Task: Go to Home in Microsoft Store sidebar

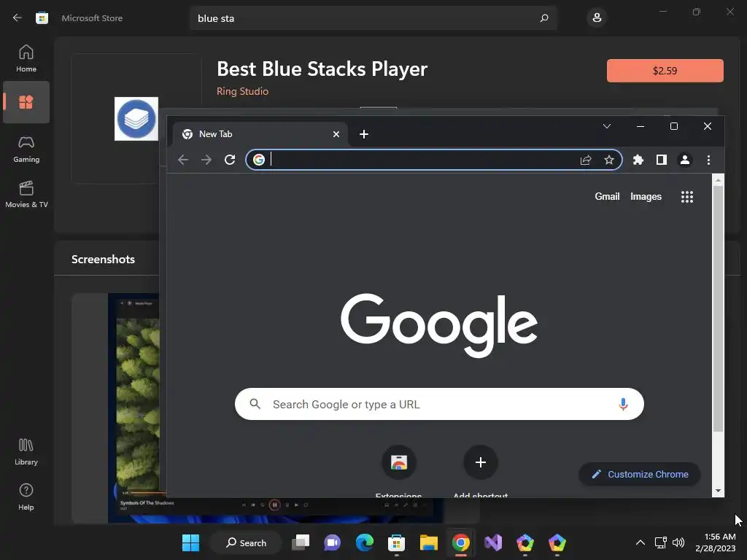Action: point(26,59)
